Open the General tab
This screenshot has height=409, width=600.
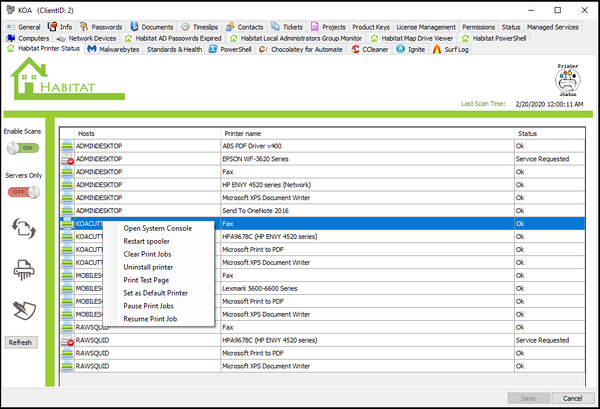(x=24, y=27)
